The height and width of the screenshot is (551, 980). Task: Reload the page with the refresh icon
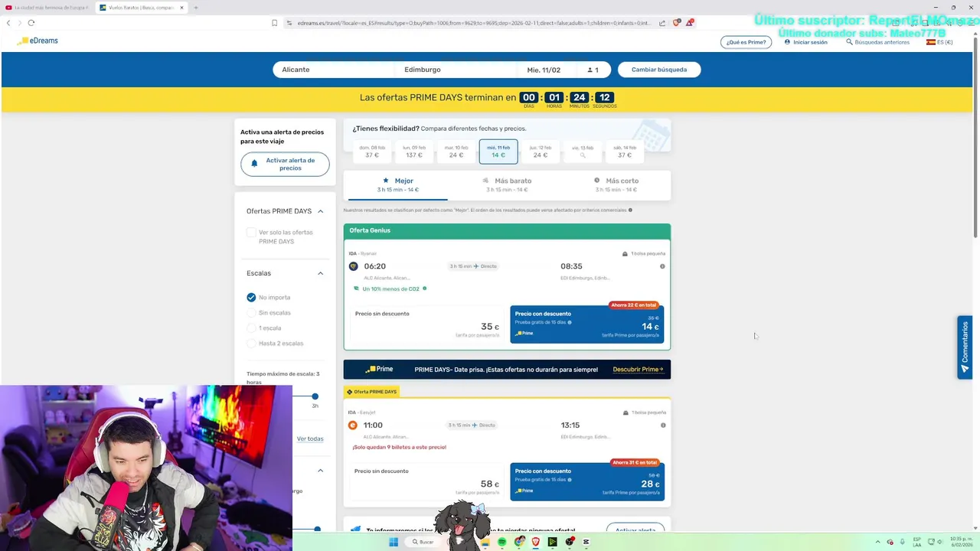[x=31, y=23]
